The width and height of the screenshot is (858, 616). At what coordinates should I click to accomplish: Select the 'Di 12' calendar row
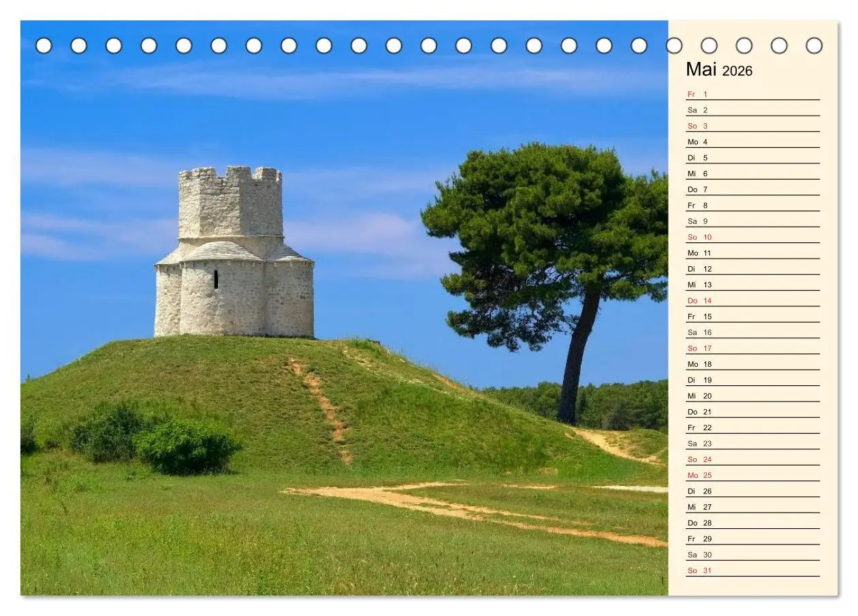point(752,269)
